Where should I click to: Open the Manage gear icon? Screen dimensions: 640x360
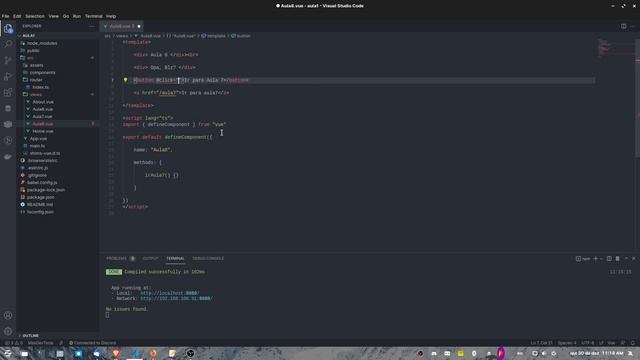(x=8, y=331)
